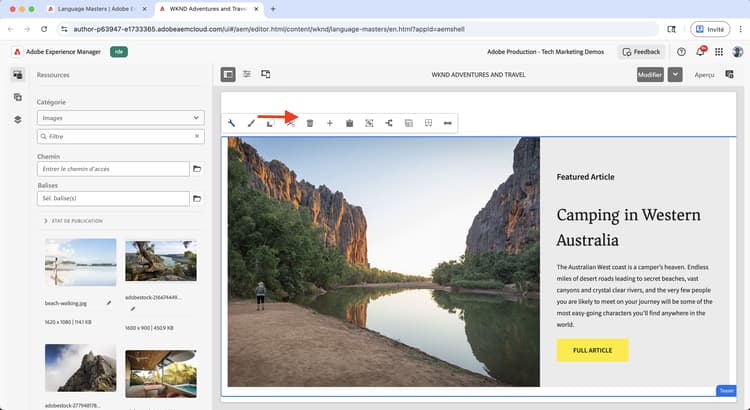Screen dimensions: 750x410
Task: Click inside the Filtre search field
Action: (x=121, y=136)
